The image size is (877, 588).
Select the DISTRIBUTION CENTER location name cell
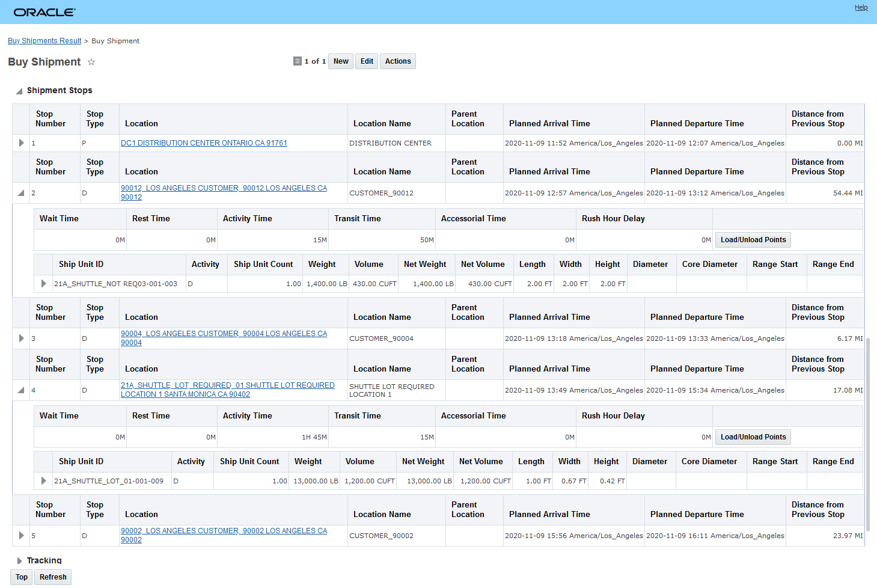pos(397,143)
